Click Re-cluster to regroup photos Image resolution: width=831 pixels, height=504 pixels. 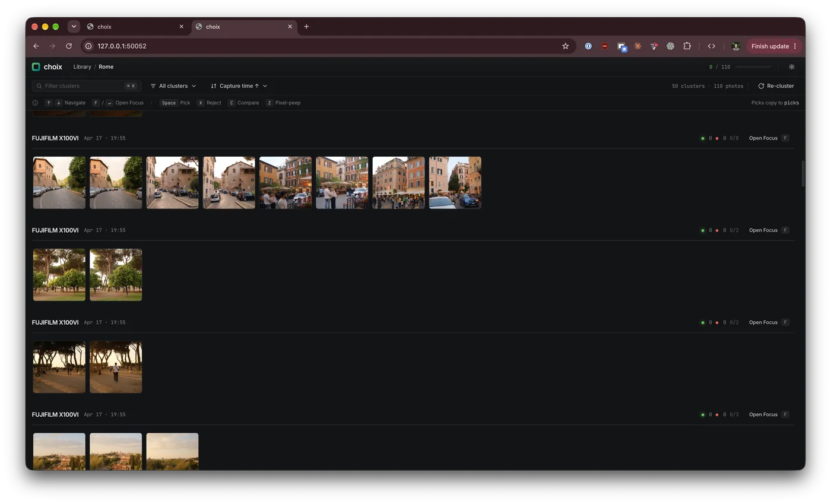776,86
